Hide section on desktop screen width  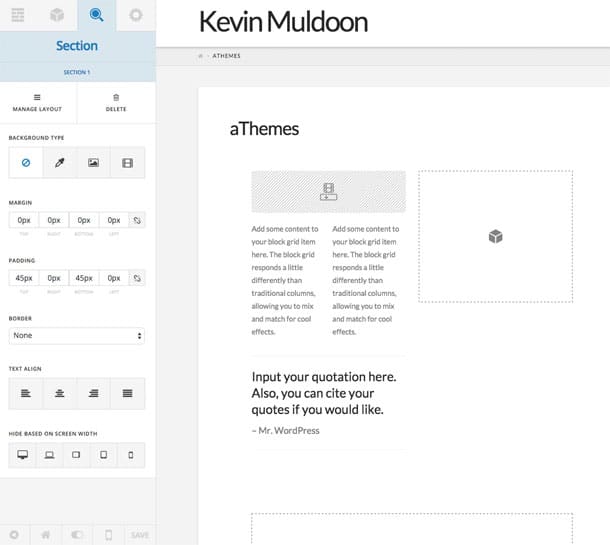23,455
